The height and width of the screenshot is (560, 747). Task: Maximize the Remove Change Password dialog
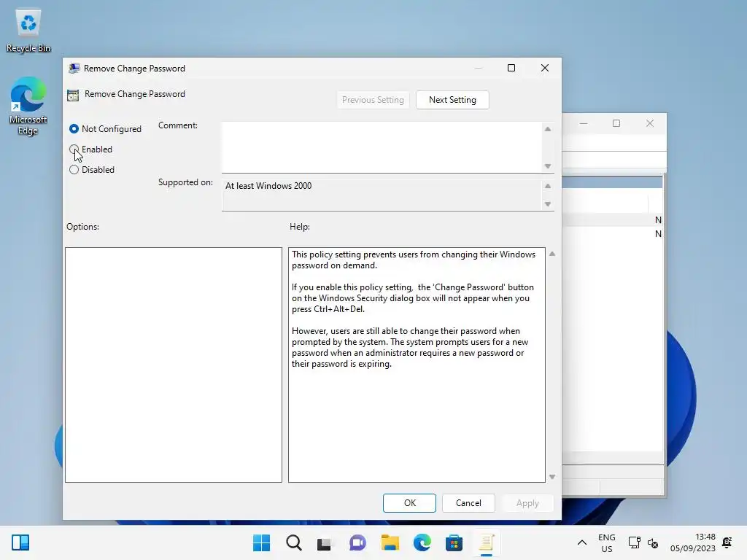click(511, 68)
